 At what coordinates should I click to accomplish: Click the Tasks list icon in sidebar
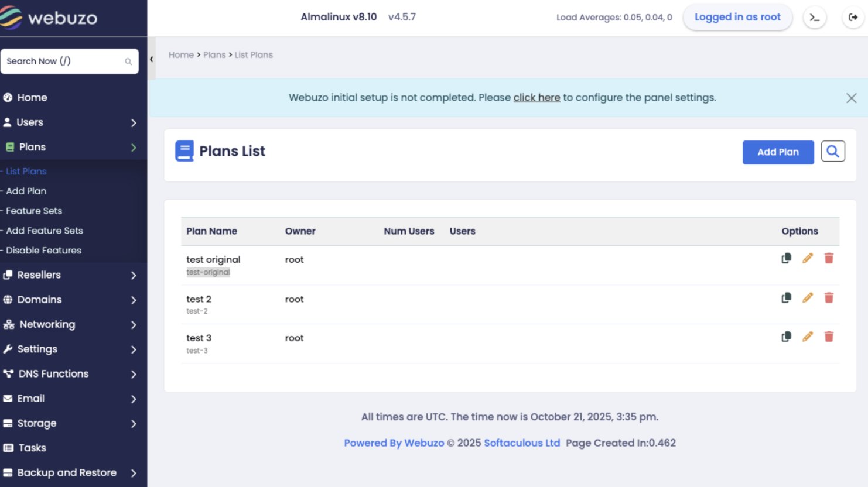[8, 448]
